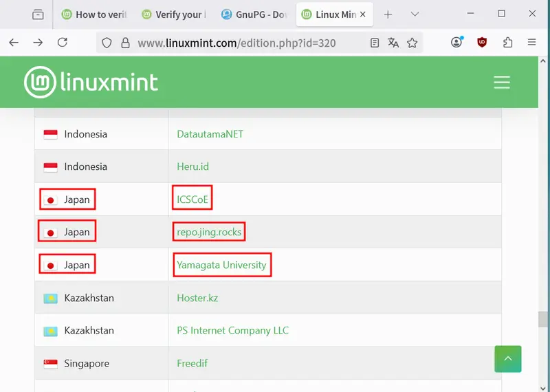The image size is (550, 392).
Task: Click the Singapore flag icon
Action: tap(50, 364)
